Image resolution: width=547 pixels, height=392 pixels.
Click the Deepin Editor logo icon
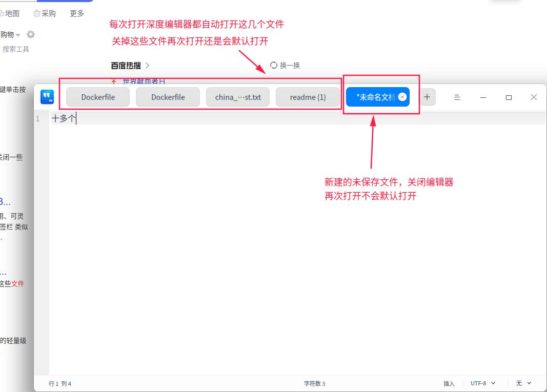(47, 97)
